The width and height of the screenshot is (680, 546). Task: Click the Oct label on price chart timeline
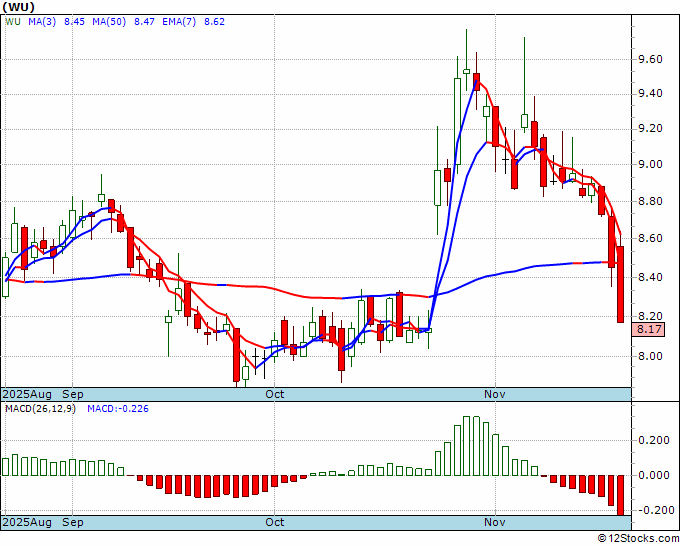coord(275,394)
